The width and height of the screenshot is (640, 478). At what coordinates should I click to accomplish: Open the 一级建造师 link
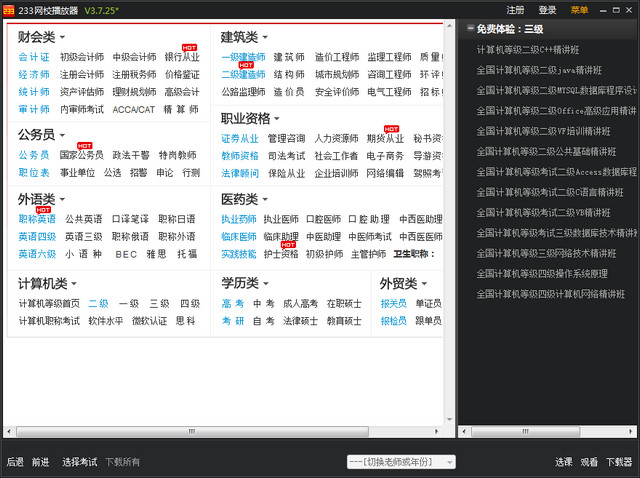(243, 57)
